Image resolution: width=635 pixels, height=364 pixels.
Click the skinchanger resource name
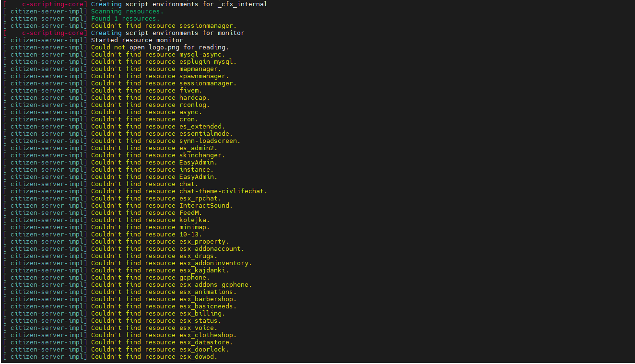point(202,155)
